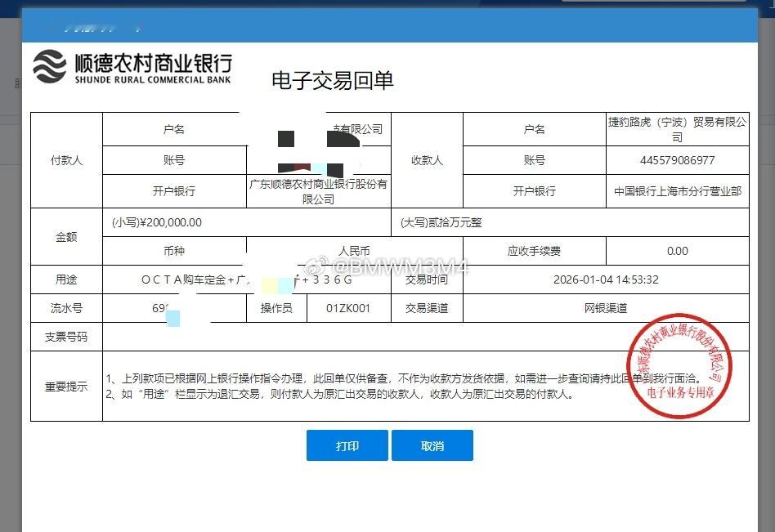The image size is (775, 532).
Task: Click the purpose text starting OCTA购车定金
Action: click(x=246, y=279)
